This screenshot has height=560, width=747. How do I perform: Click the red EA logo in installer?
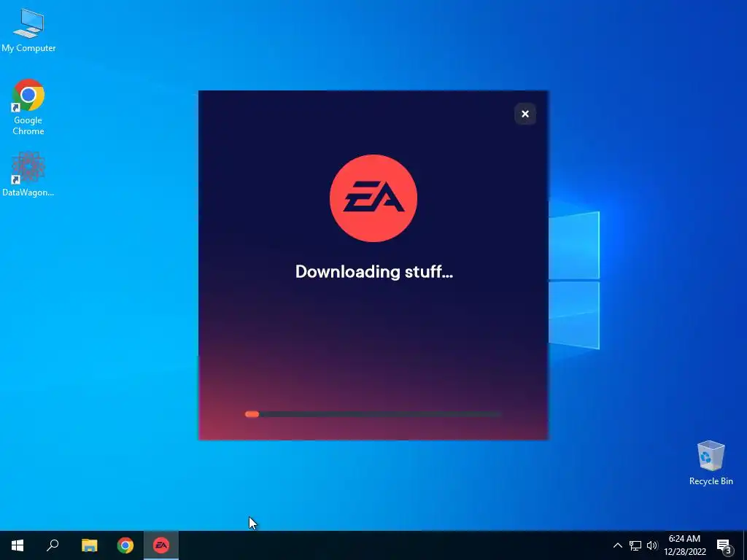coord(373,198)
